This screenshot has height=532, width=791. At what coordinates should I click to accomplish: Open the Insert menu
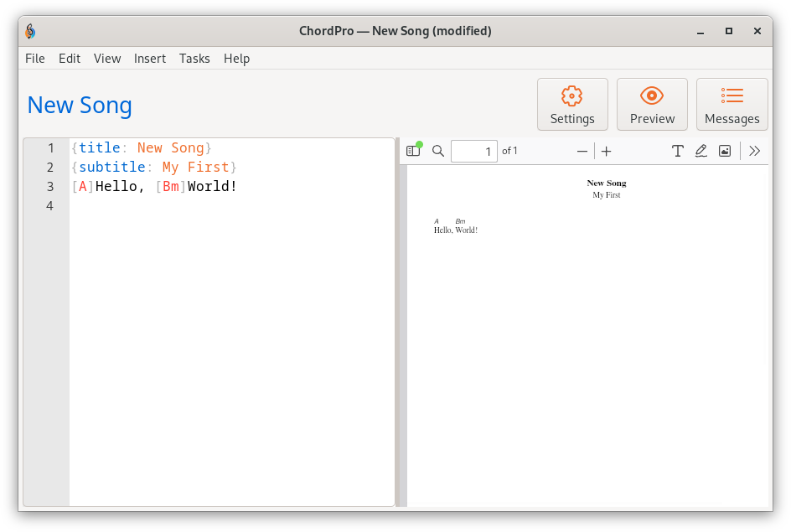tap(150, 59)
